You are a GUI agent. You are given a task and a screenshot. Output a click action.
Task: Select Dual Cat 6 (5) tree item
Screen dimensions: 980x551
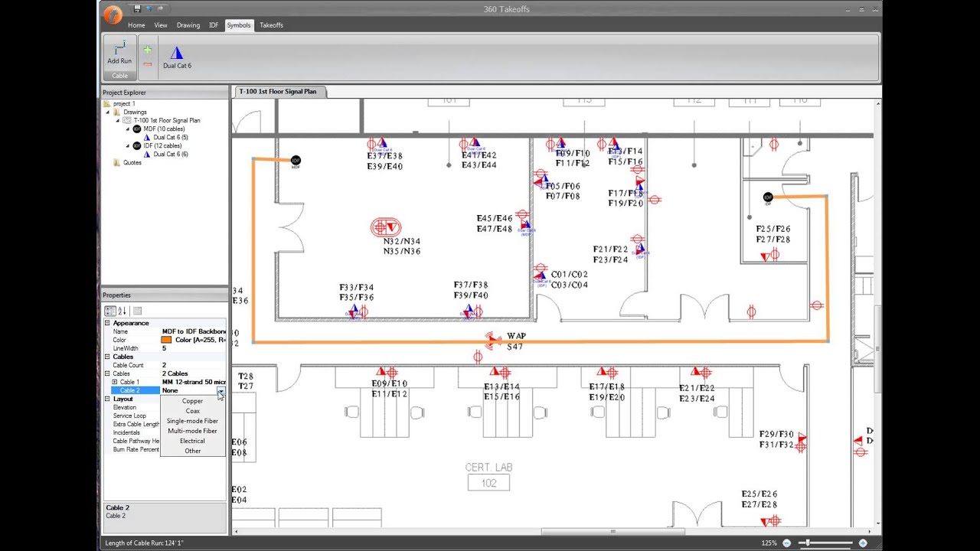pyautogui.click(x=170, y=137)
